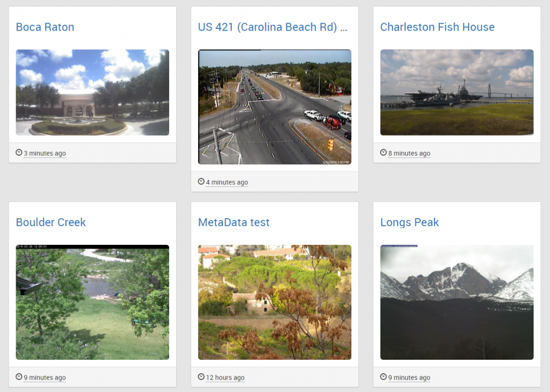Open the US 421 (Carolina Beach Rd) link
Viewport: 550px width, 392px height.
pyautogui.click(x=272, y=27)
